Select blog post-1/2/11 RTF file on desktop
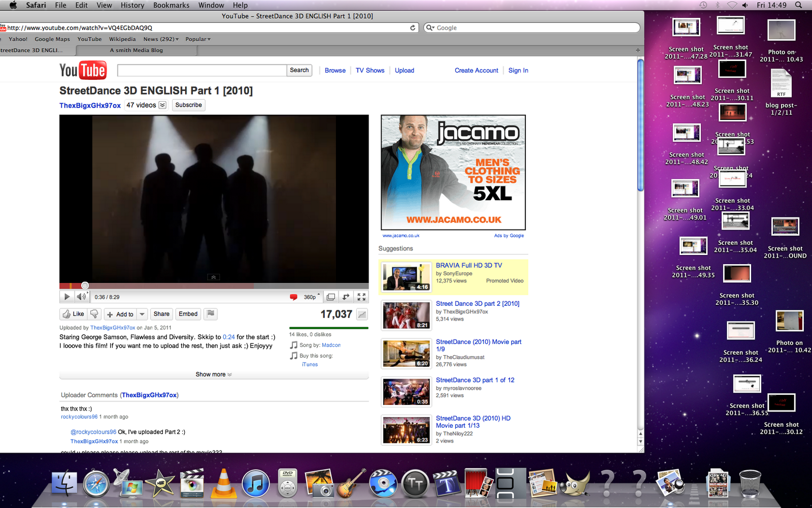The image size is (812, 508). point(781,91)
